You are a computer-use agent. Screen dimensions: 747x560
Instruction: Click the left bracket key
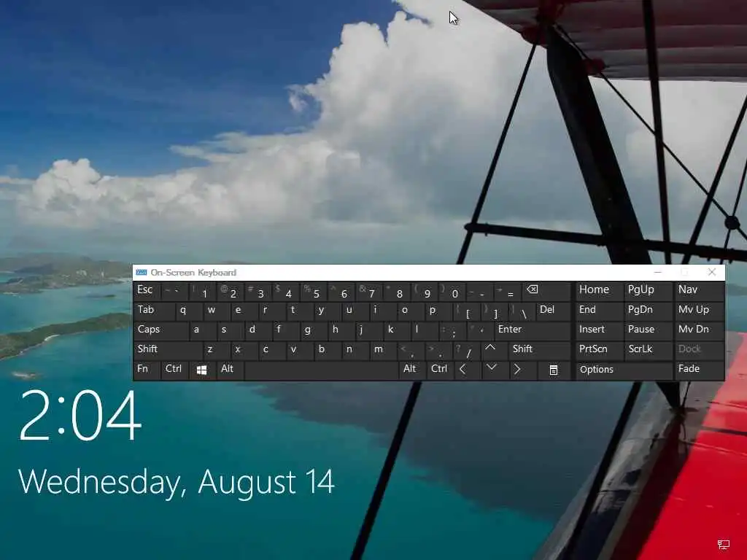[466, 311]
